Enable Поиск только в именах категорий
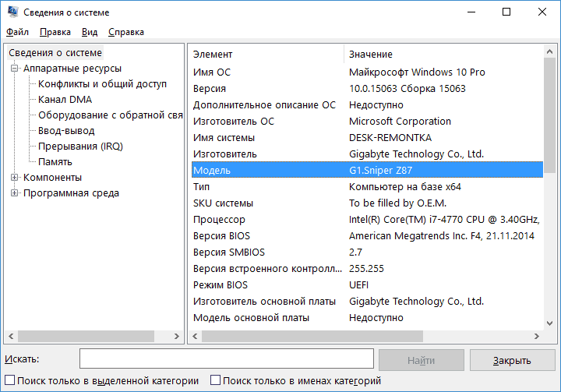561x392 pixels. click(x=215, y=380)
